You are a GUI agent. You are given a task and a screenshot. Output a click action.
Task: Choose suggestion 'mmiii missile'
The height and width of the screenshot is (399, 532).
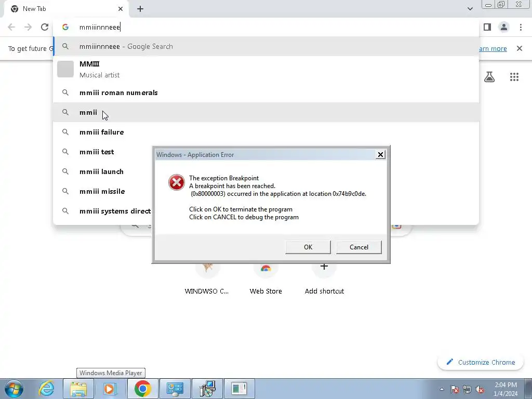pos(102,191)
